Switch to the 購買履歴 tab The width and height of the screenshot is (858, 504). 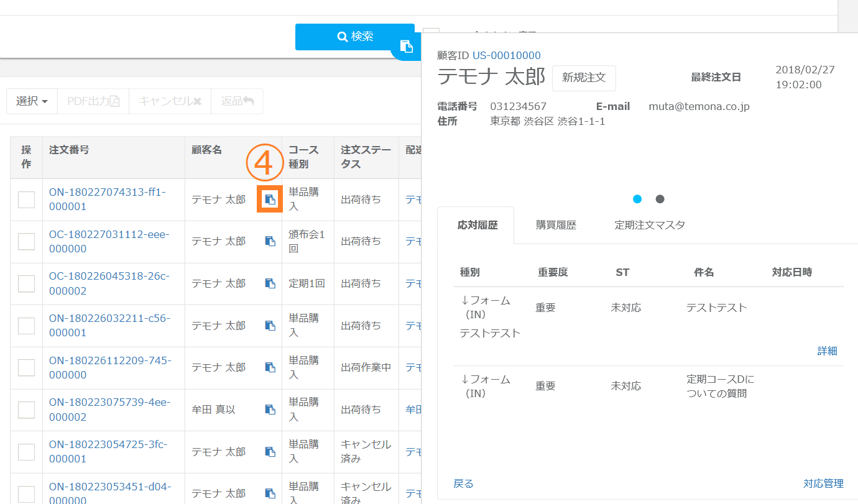point(556,225)
